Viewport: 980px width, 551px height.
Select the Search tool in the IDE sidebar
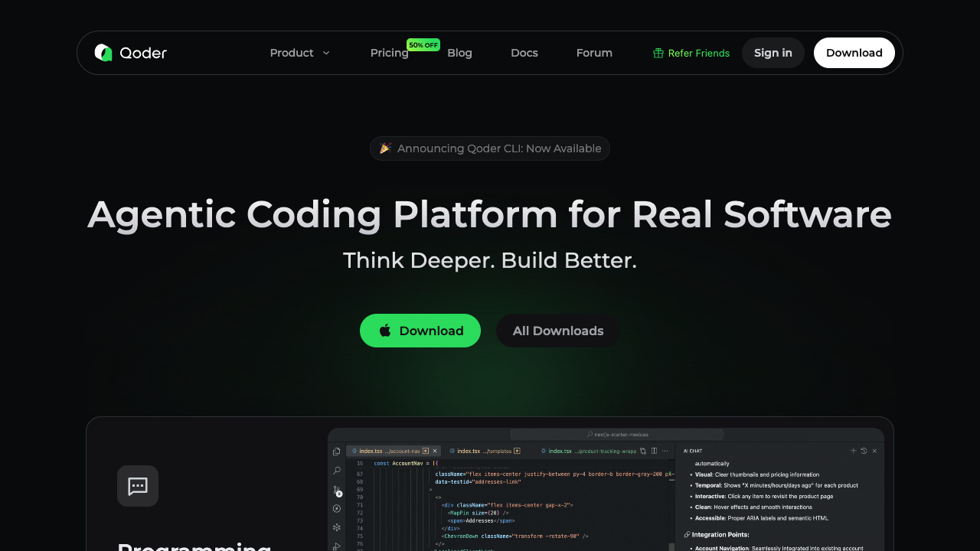pyautogui.click(x=336, y=470)
